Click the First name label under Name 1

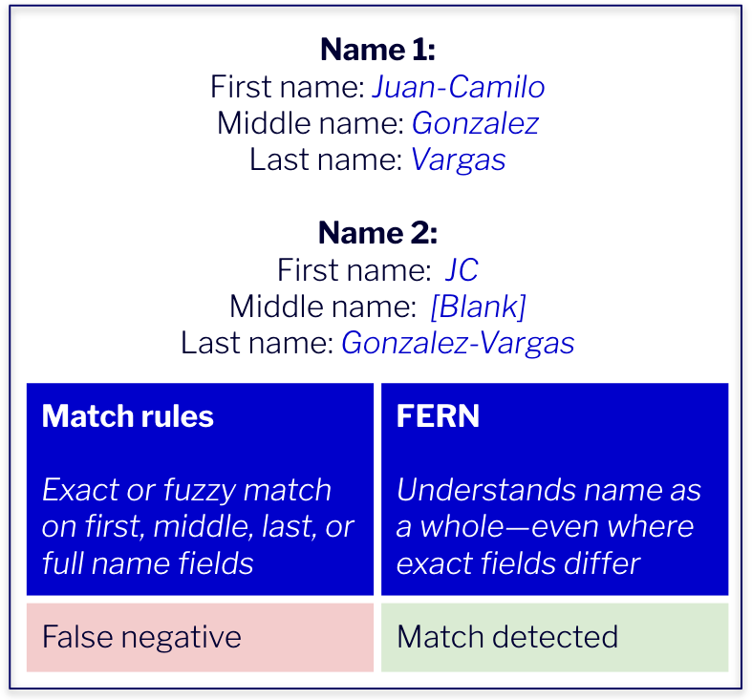tap(289, 87)
